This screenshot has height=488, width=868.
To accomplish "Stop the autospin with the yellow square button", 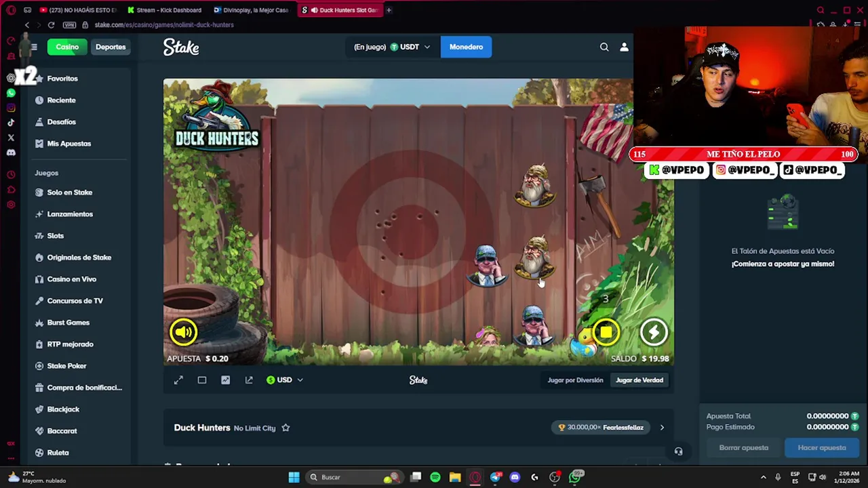I will (x=606, y=332).
